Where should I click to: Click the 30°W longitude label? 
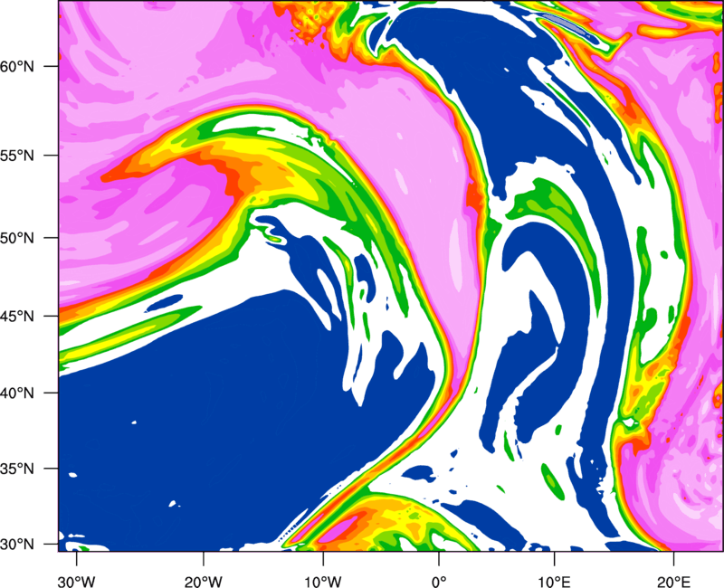point(76,582)
